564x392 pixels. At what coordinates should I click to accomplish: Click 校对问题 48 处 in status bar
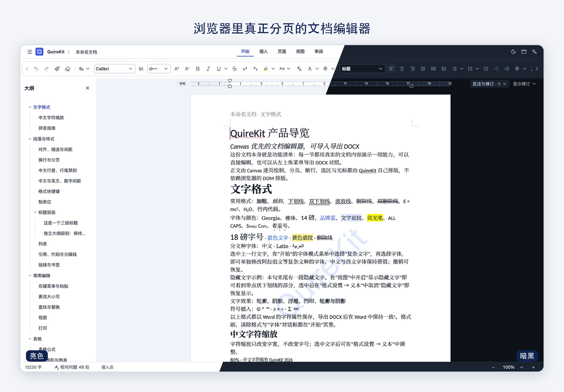click(x=72, y=367)
